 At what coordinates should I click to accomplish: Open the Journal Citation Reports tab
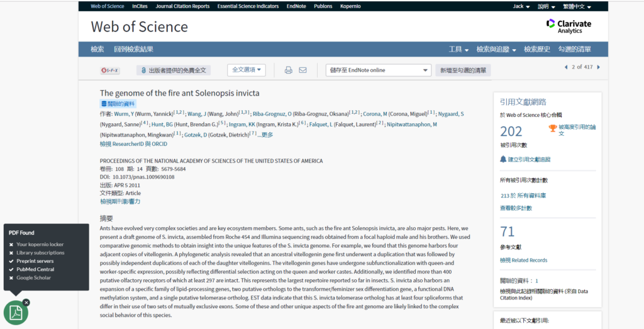(x=182, y=6)
